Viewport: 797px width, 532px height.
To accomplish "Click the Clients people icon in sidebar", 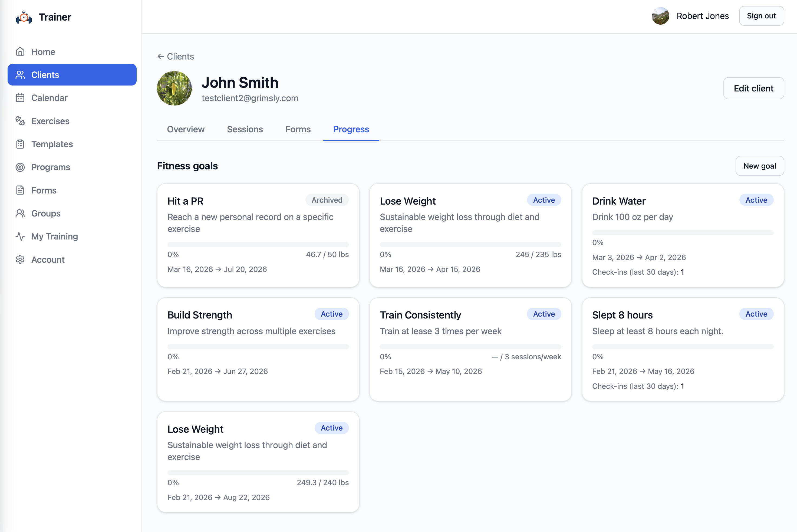I will click(x=20, y=75).
